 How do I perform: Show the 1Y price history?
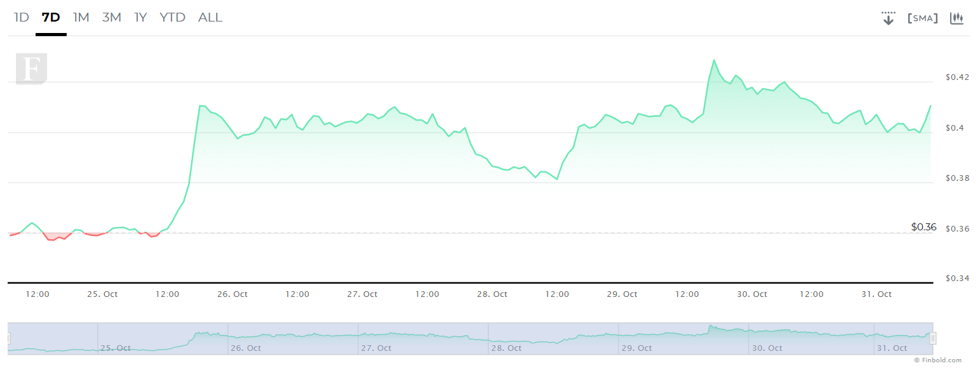(x=140, y=18)
